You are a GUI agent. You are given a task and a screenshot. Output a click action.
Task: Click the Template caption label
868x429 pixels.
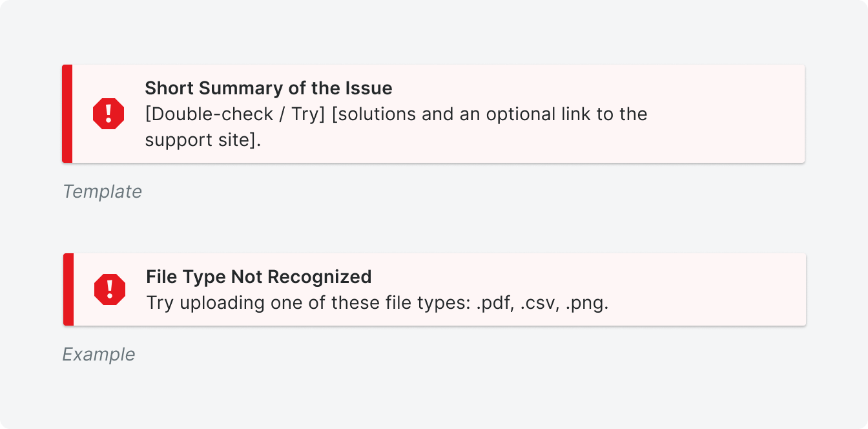102,192
